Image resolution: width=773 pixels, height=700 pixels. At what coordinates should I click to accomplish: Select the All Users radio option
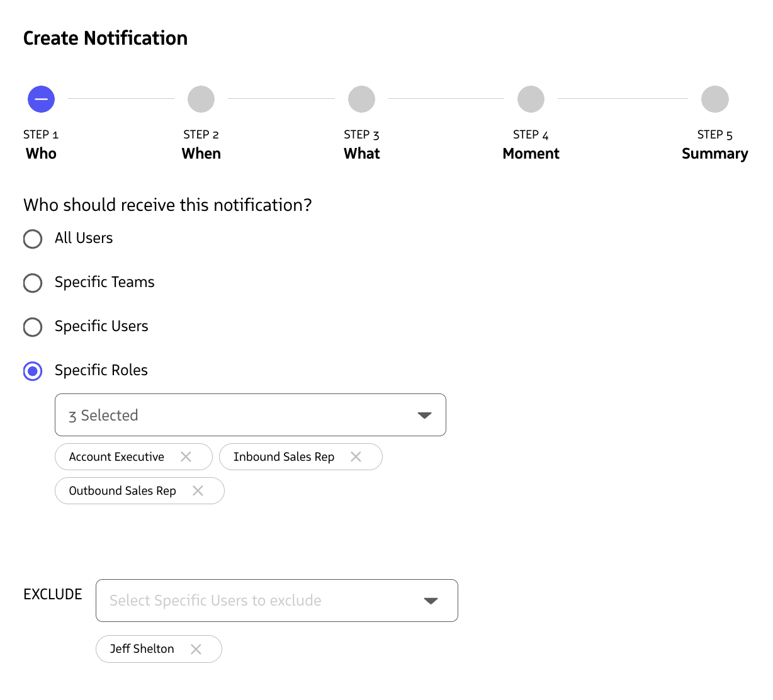(x=32, y=239)
